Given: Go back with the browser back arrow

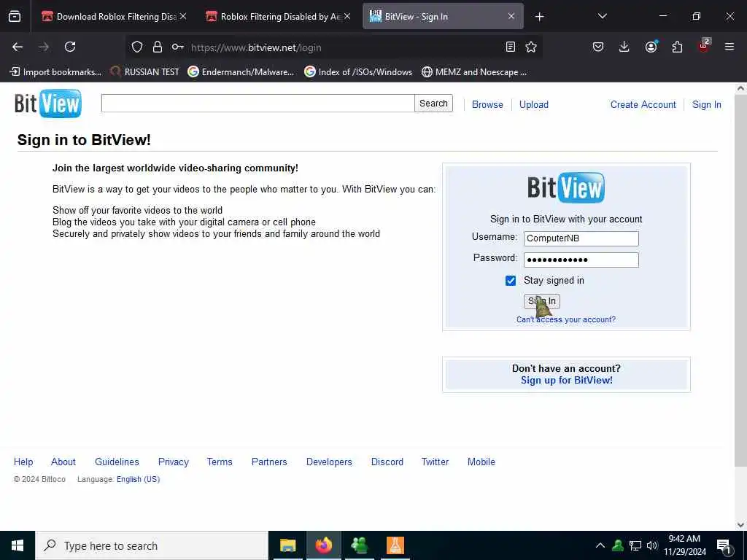Looking at the screenshot, I should click(x=18, y=47).
